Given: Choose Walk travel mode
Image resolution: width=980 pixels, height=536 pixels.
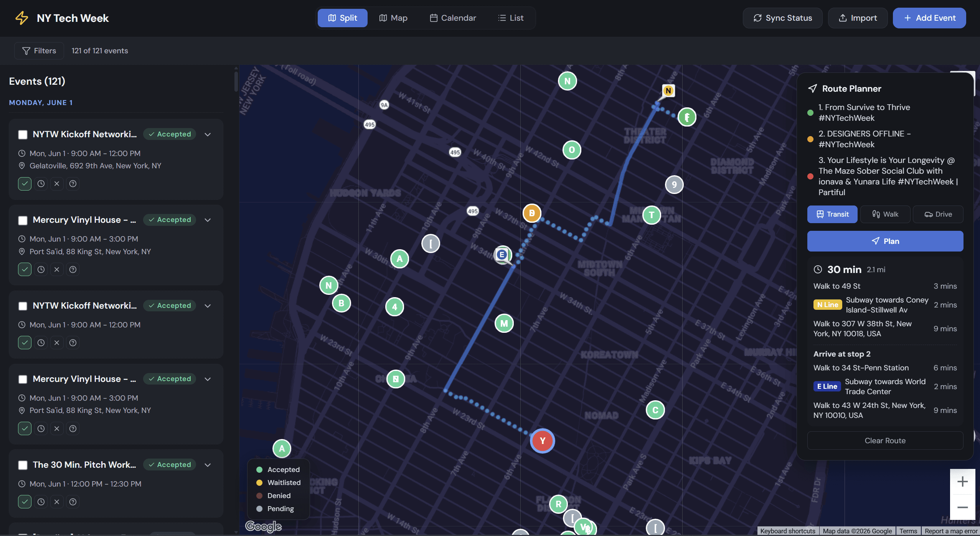Looking at the screenshot, I should (x=885, y=214).
